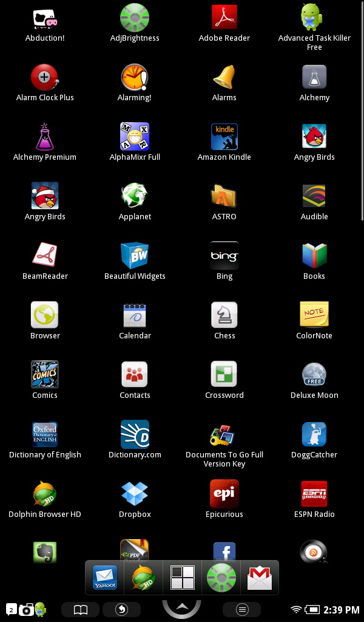This screenshot has width=364, height=622.
Task: Tap the Back arrow button
Action: (x=121, y=609)
